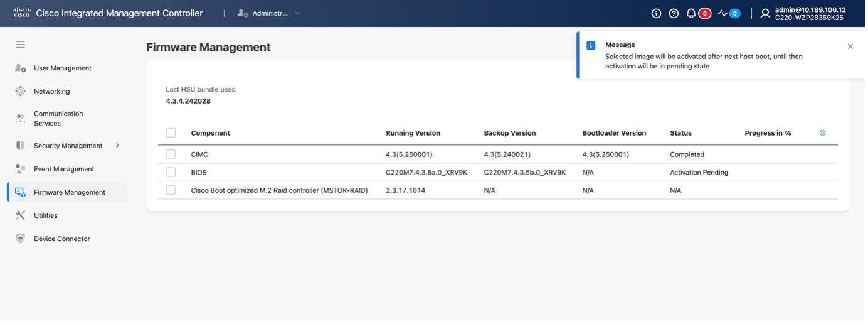Open Event Management page
The width and height of the screenshot is (868, 324).
63,169
